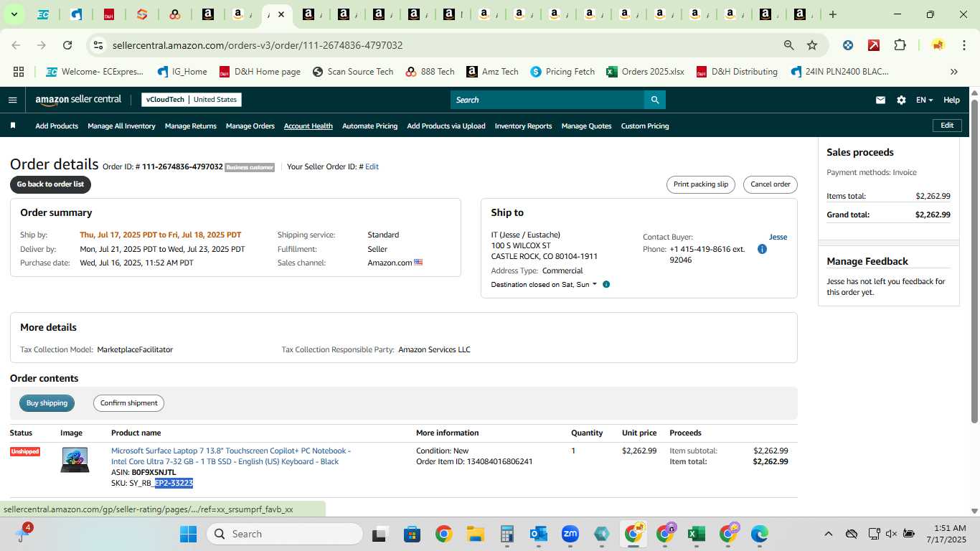The width and height of the screenshot is (980, 551).
Task: Expand Destination closed on Sat, Sun dropdown
Action: coord(544,285)
